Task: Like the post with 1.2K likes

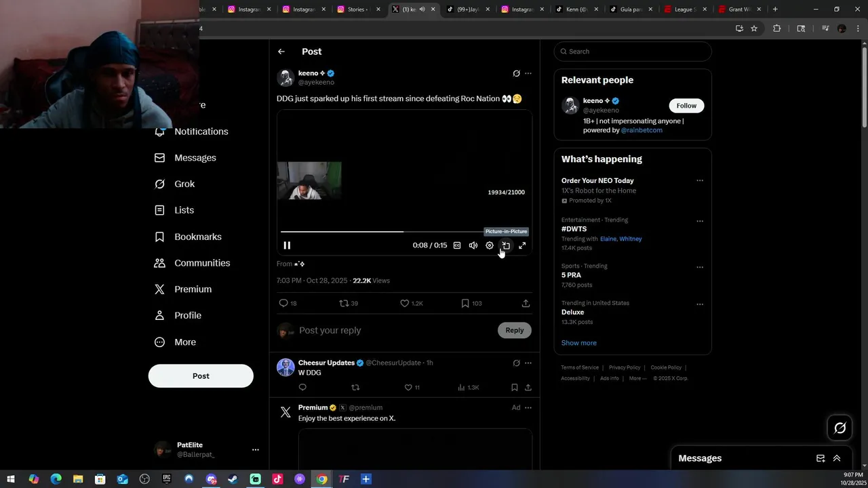Action: (x=412, y=304)
